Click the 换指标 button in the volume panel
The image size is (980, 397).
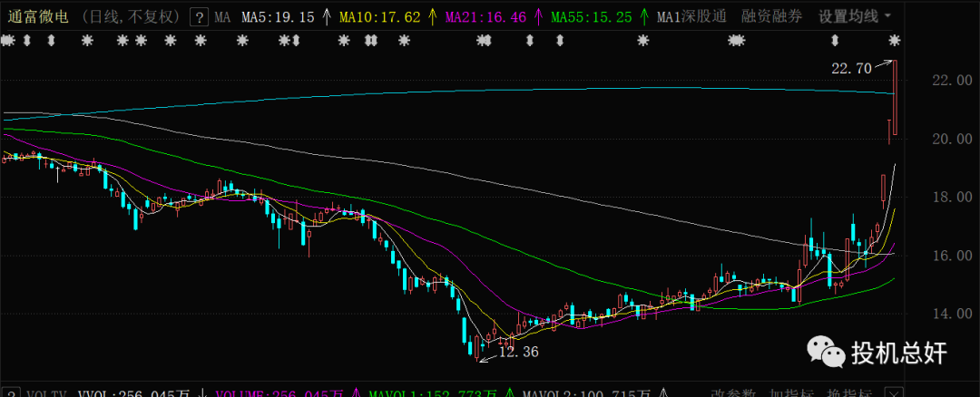[848, 392]
